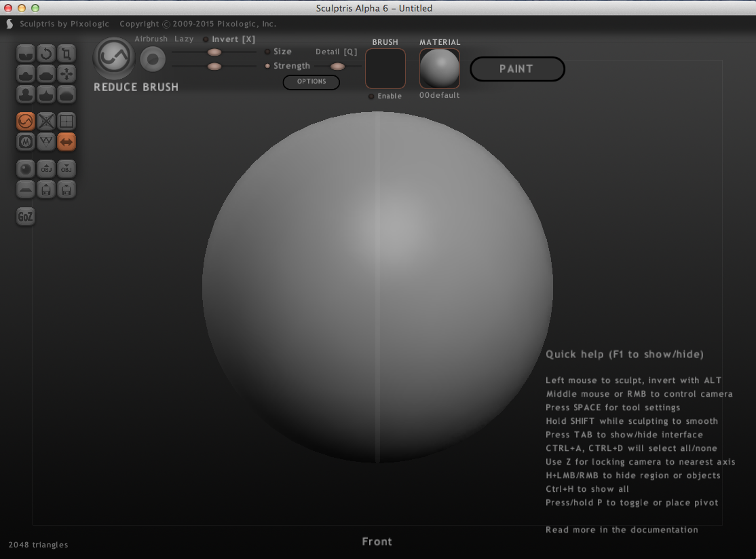Click the Sculptris logo icon

[x=10, y=24]
